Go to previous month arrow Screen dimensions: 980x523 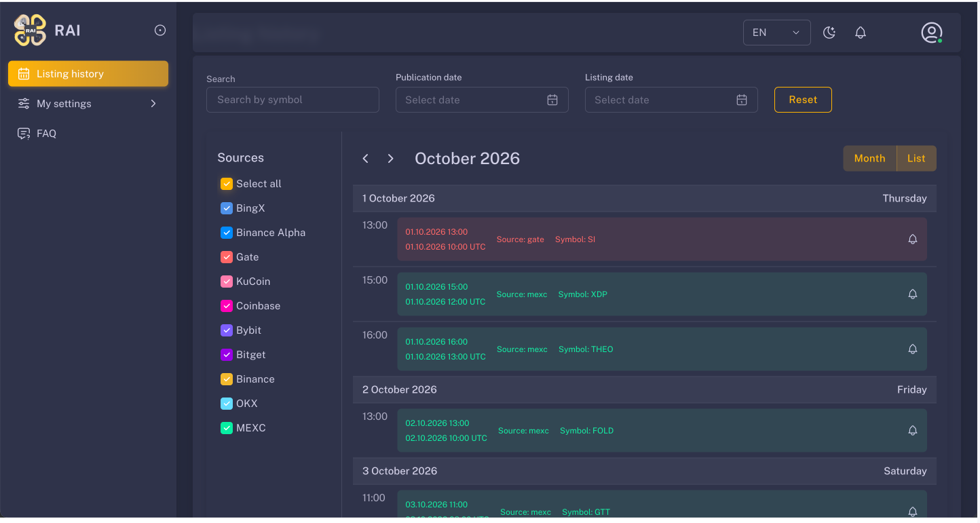point(366,159)
